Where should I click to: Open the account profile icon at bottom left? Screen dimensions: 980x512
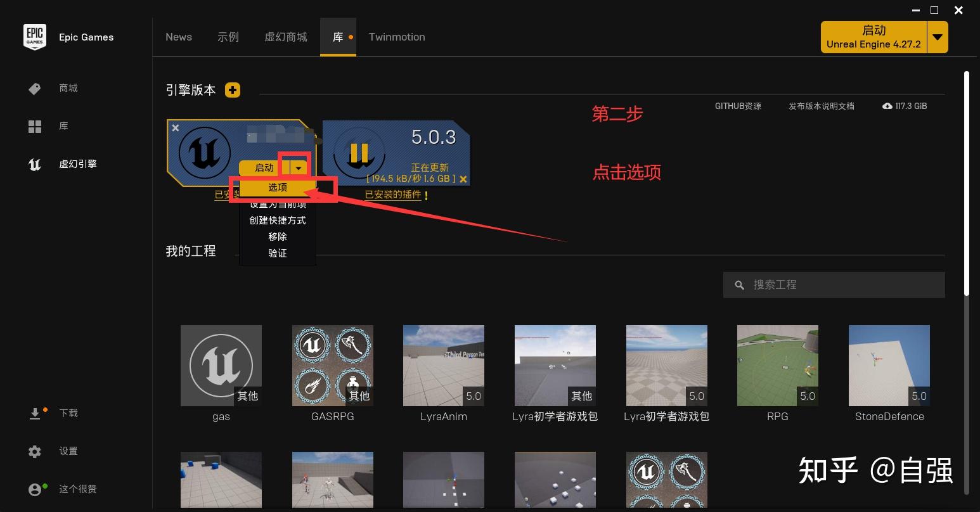pos(35,489)
